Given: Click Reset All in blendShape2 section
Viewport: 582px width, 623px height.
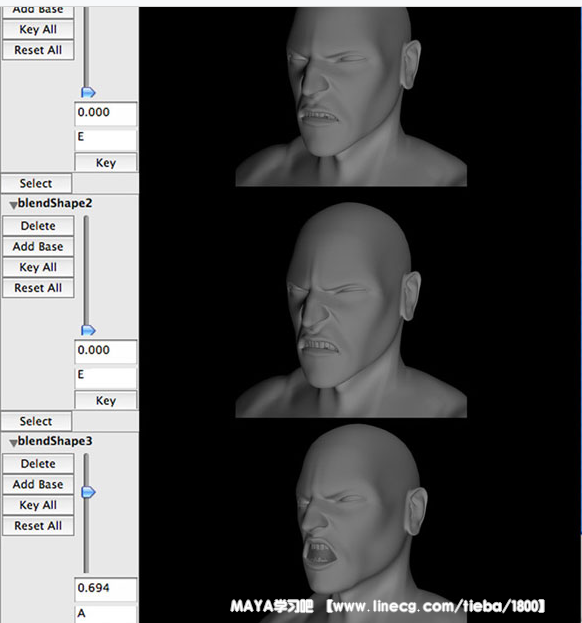Looking at the screenshot, I should [x=38, y=288].
